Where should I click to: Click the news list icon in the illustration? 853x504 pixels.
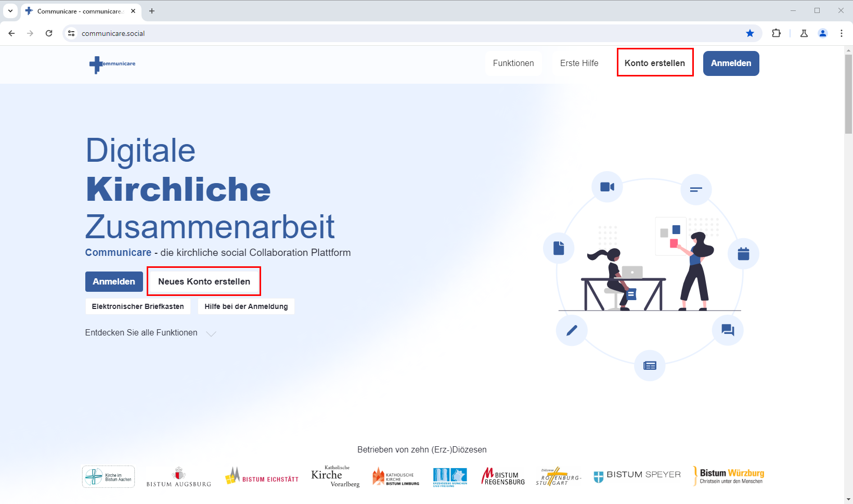coord(650,365)
